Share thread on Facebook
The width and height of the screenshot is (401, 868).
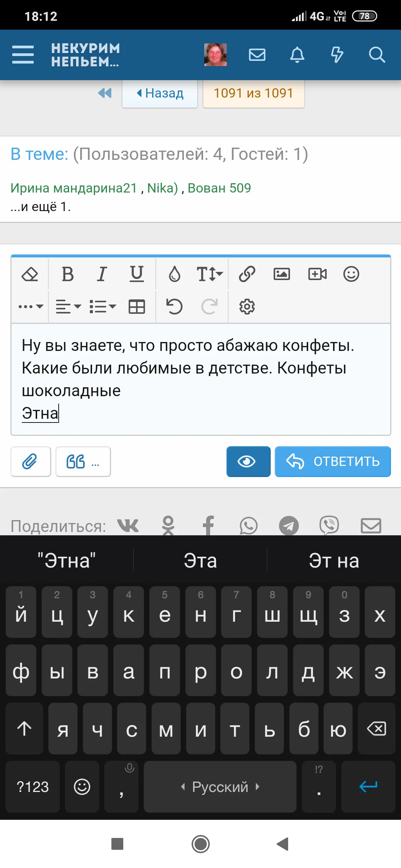(208, 526)
